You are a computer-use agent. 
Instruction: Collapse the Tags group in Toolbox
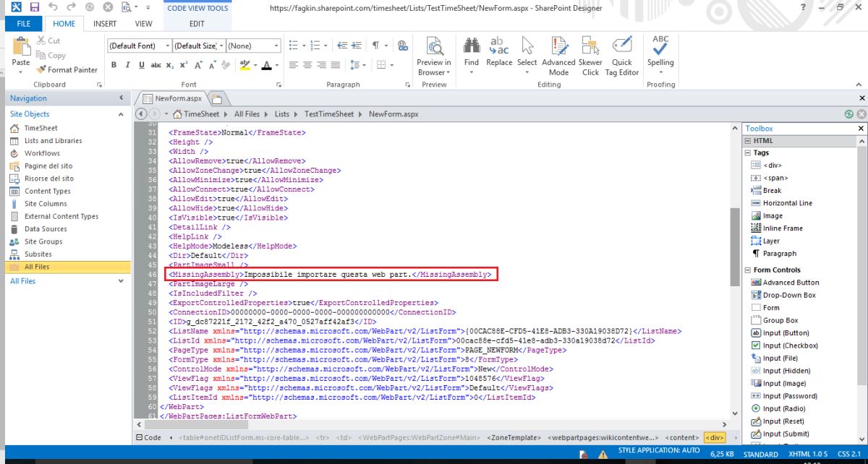(x=747, y=153)
